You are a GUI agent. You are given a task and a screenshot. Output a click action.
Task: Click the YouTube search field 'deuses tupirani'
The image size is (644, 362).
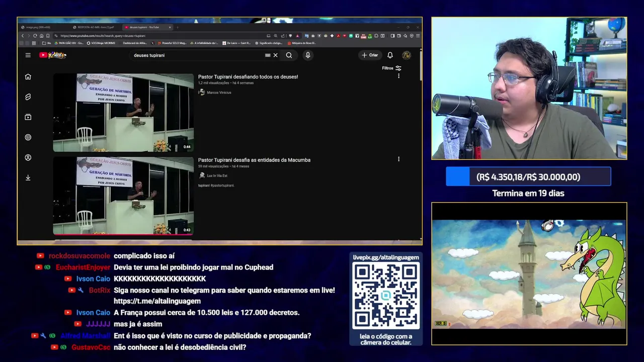pos(196,55)
